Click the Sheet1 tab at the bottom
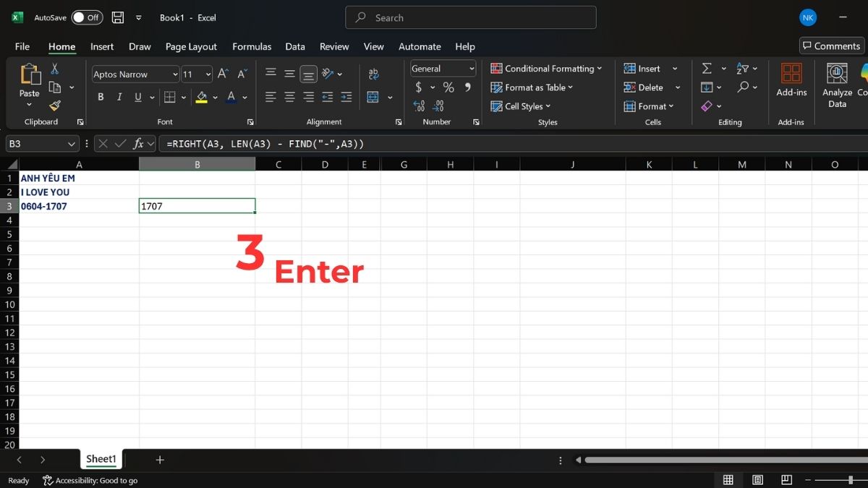Screen dimensions: 868x488 pos(101,459)
